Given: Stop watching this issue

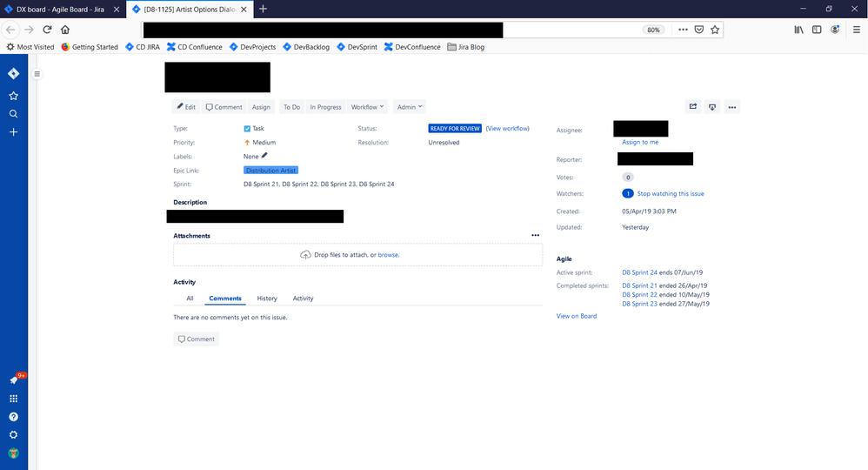Looking at the screenshot, I should 671,194.
